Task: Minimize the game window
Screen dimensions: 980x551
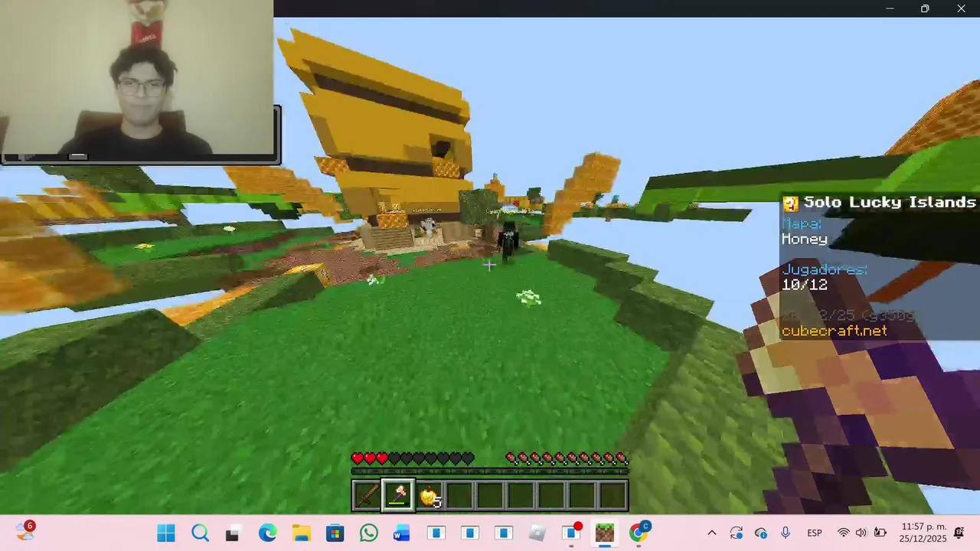Action: (x=890, y=8)
